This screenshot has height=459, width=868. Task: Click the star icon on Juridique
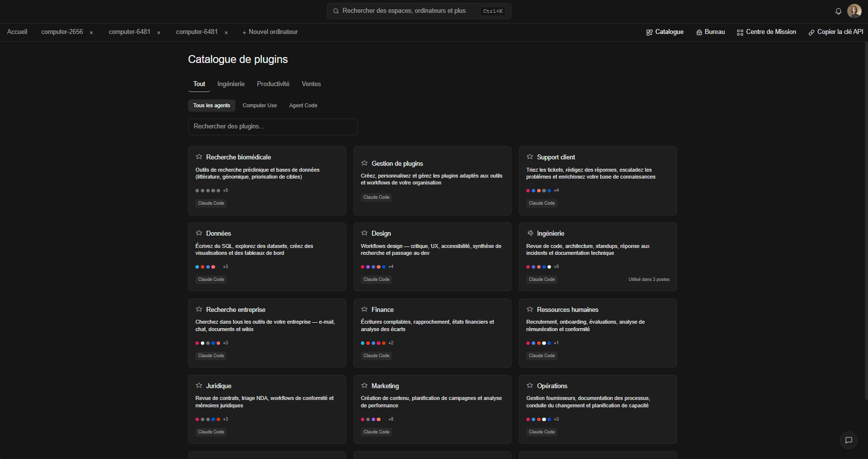coord(199,386)
